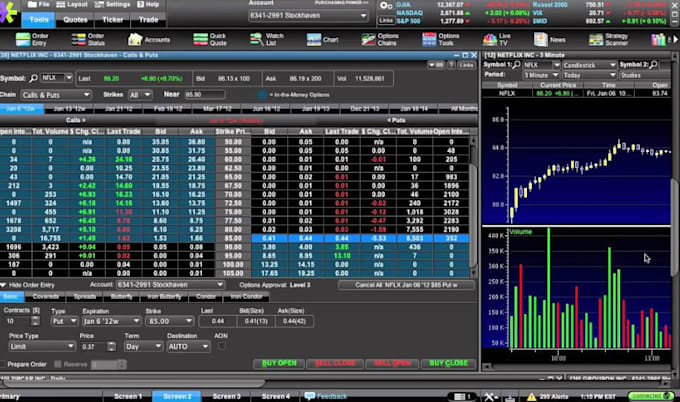Open the Order Status tool
Image resolution: width=680 pixels, height=402 pixels.
click(x=88, y=39)
